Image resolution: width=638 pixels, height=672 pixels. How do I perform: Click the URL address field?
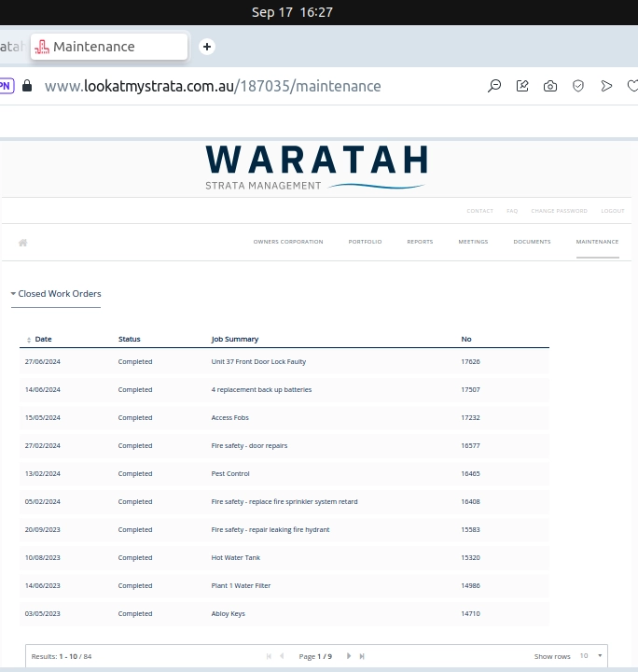213,86
